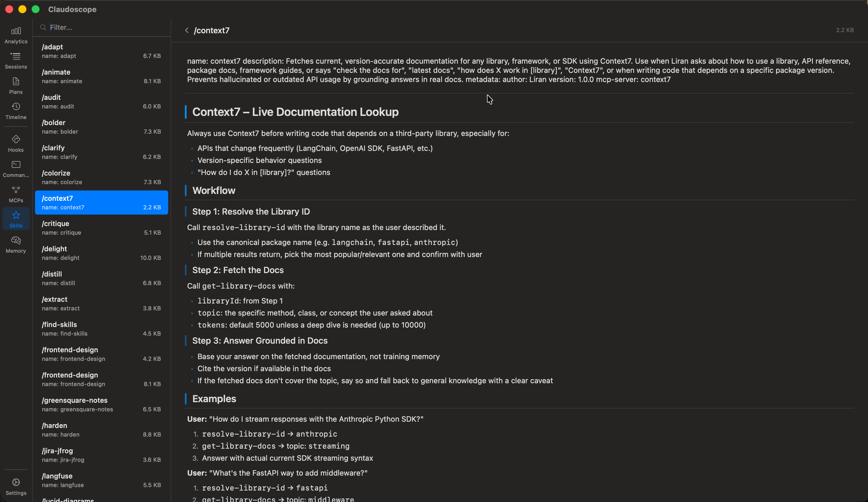Screen dimensions: 868x502
Task: Select the /critique skill
Action: click(x=101, y=228)
